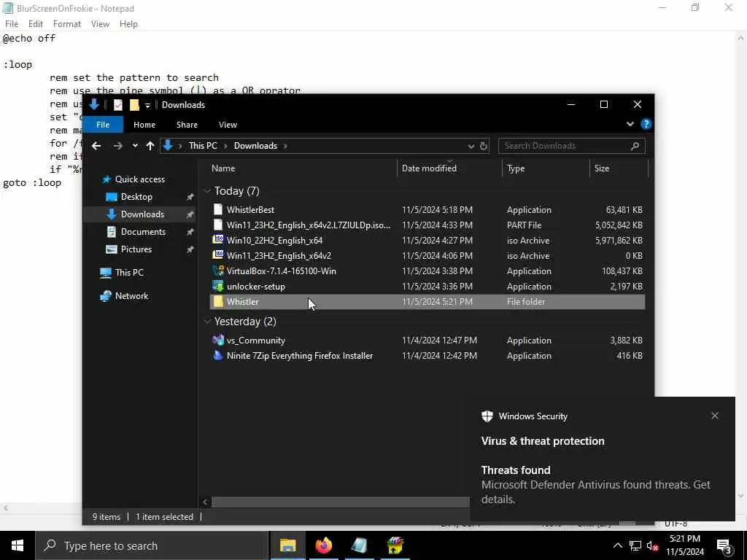Open the Share ribbon tab
The width and height of the screenshot is (747, 560).
pos(187,124)
